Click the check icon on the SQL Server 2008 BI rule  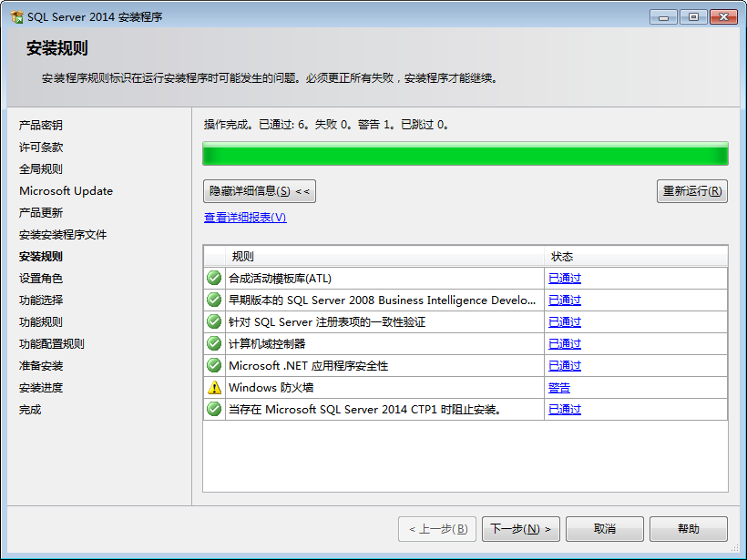point(213,300)
